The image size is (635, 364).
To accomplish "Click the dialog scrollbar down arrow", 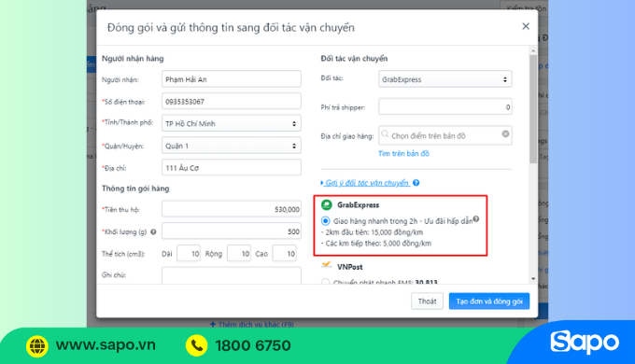I will pyautogui.click(x=533, y=279).
